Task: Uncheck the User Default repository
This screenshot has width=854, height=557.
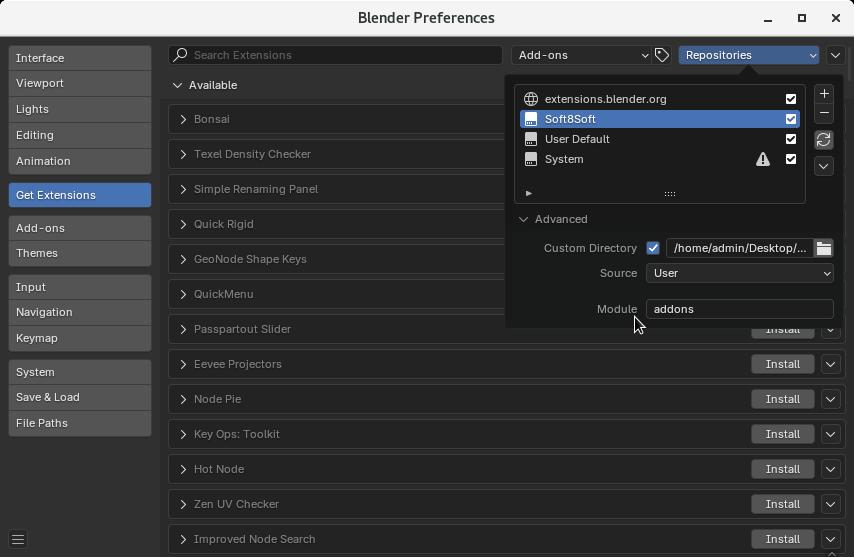Action: coord(791,139)
